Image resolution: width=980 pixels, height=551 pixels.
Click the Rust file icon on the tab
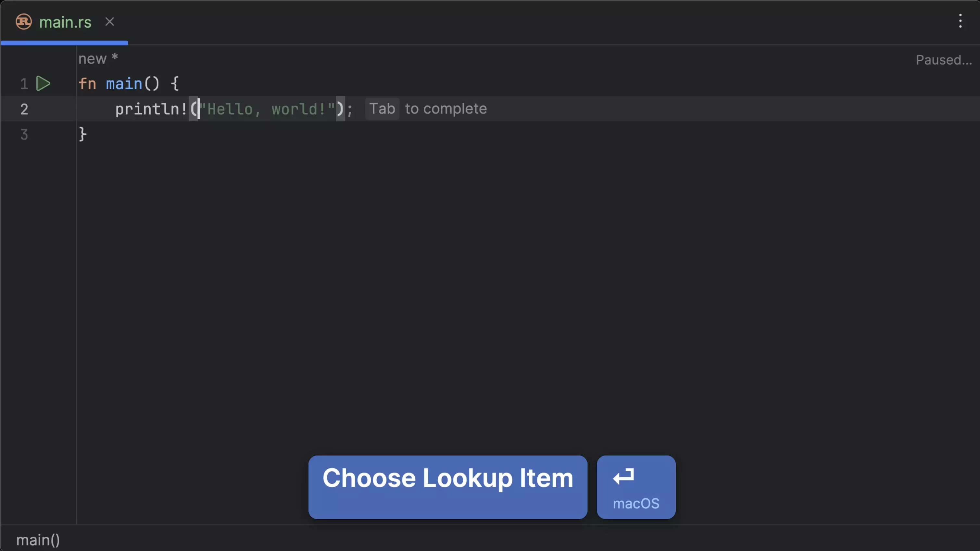point(24,22)
